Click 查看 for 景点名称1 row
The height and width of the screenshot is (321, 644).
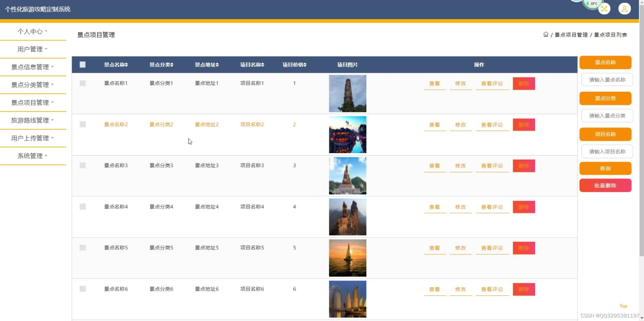click(434, 84)
